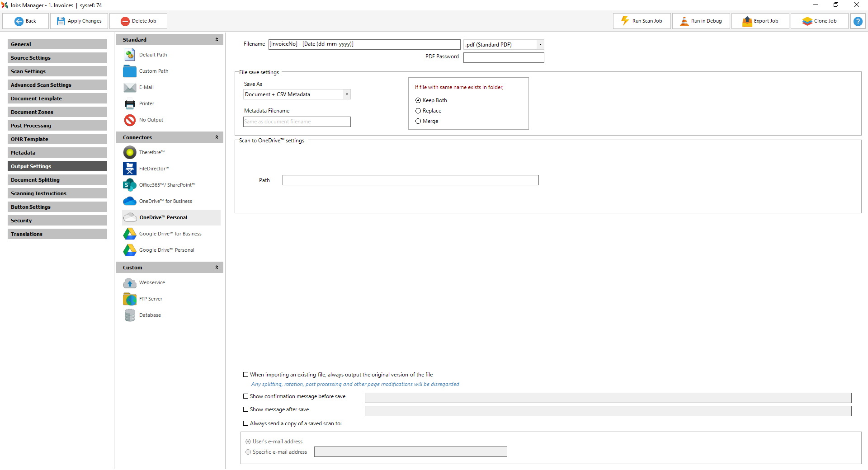Select the Replace radio button
Screen dimensions: 868x470
pyautogui.click(x=418, y=111)
